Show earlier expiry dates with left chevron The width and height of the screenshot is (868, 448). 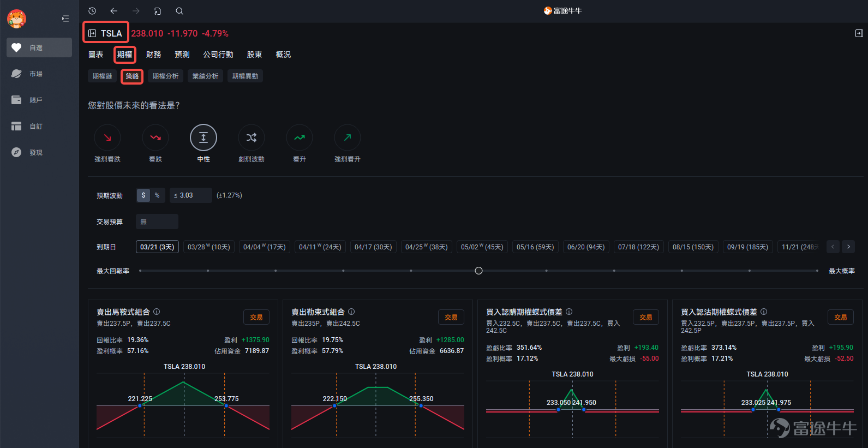point(833,247)
